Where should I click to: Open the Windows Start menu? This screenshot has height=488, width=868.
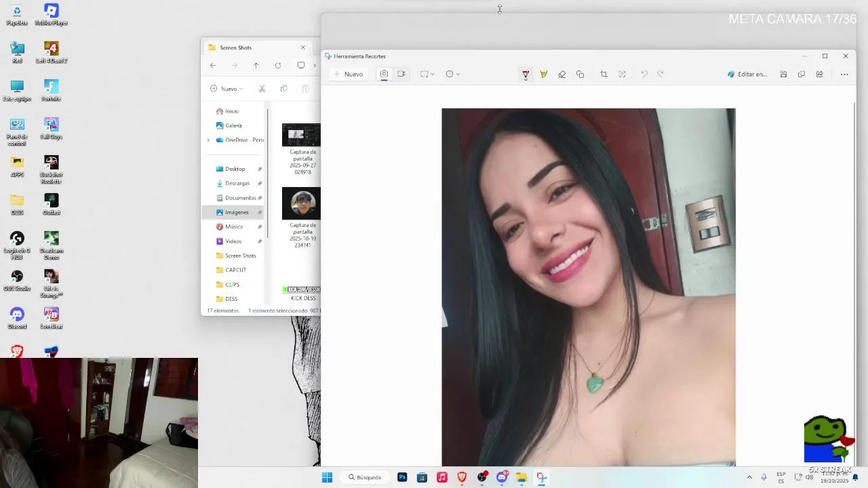pos(327,477)
